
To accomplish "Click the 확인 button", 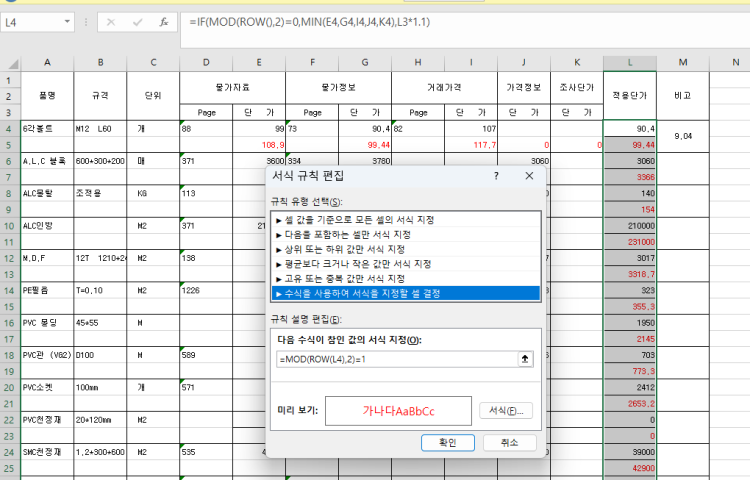I will 448,443.
